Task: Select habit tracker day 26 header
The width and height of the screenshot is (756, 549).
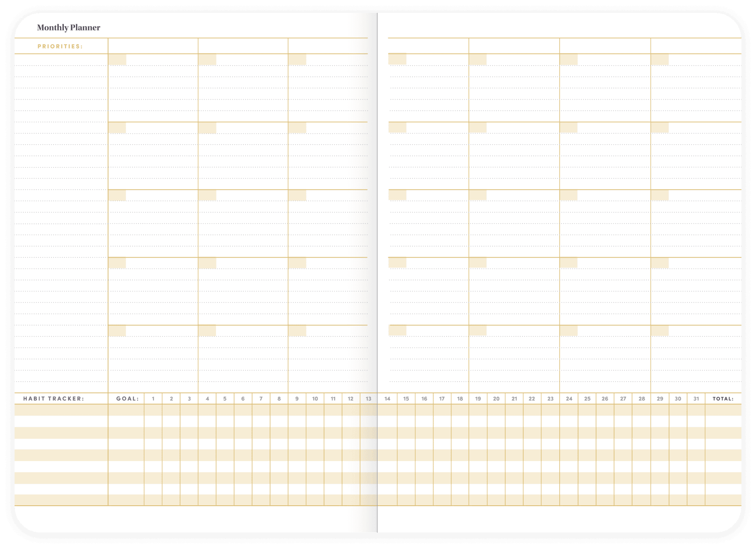Action: pyautogui.click(x=605, y=398)
